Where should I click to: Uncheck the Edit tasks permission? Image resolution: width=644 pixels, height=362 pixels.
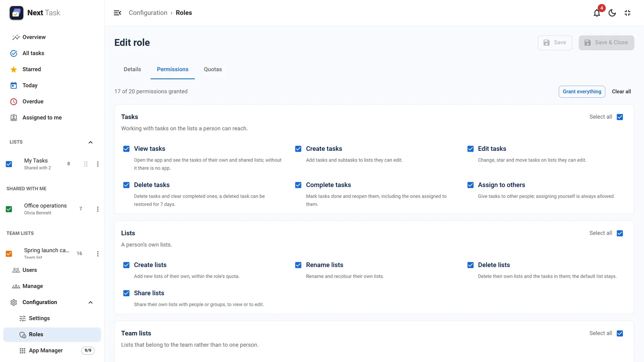(x=471, y=149)
